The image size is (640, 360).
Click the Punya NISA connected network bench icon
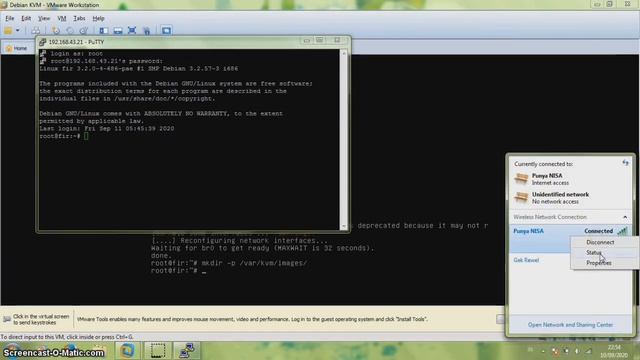click(x=521, y=178)
